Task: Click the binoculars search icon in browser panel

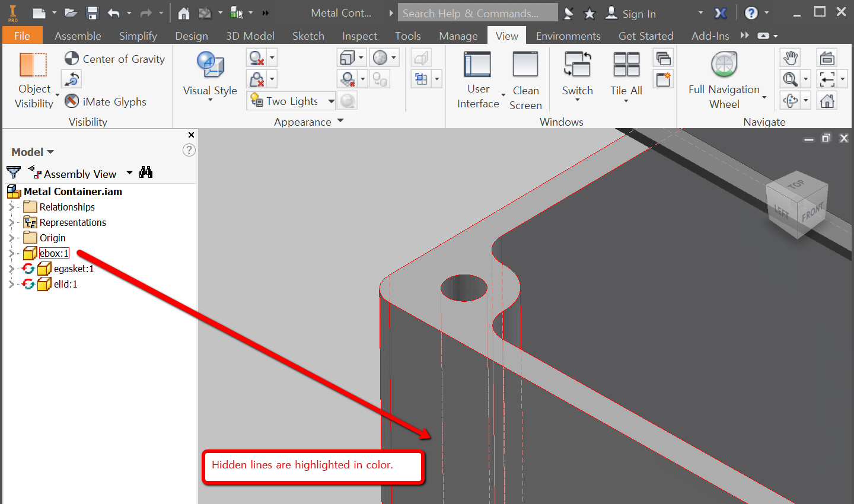Action: pyautogui.click(x=146, y=172)
